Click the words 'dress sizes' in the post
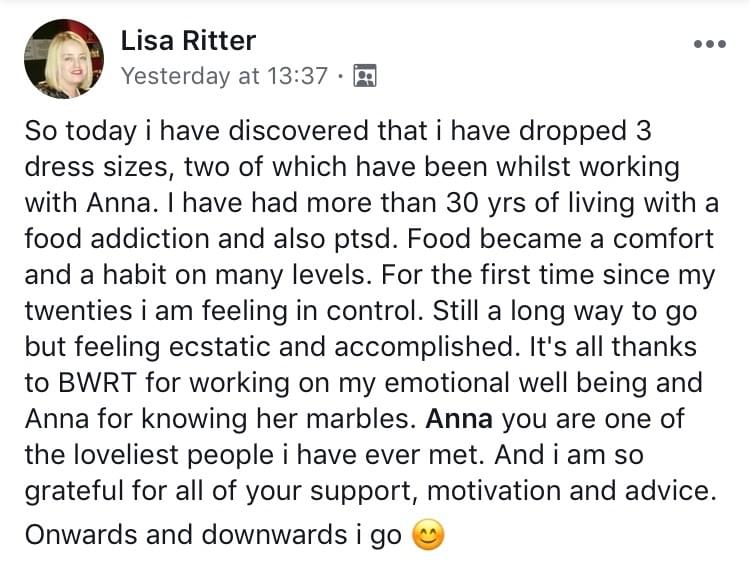The height and width of the screenshot is (565, 750). coord(96,167)
